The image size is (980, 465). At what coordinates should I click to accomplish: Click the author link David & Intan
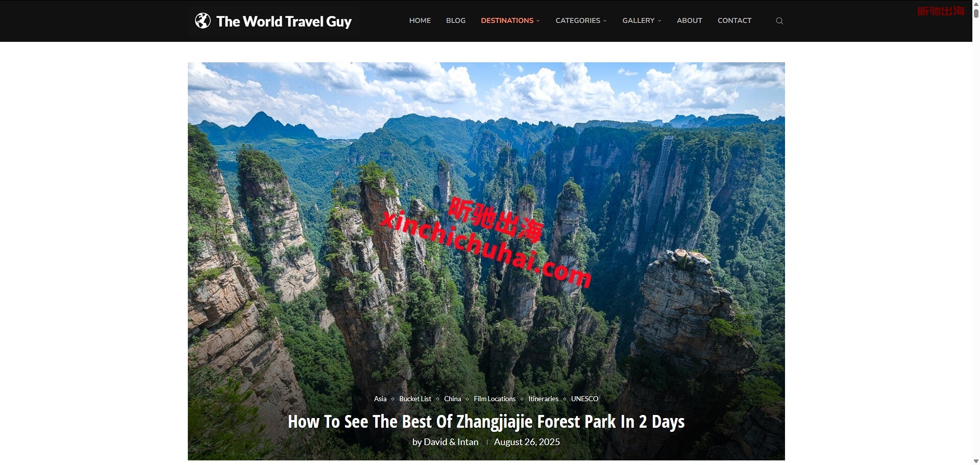[x=451, y=442]
